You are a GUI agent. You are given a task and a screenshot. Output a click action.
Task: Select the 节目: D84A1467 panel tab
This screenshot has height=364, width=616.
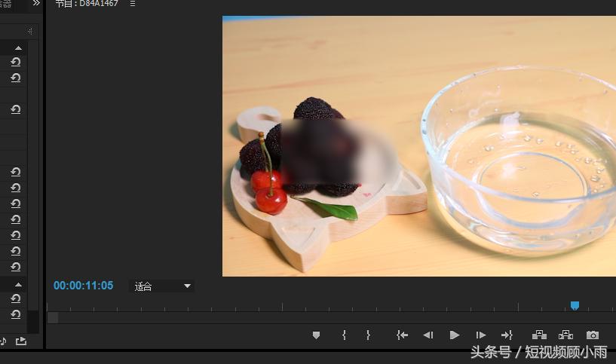click(x=87, y=4)
